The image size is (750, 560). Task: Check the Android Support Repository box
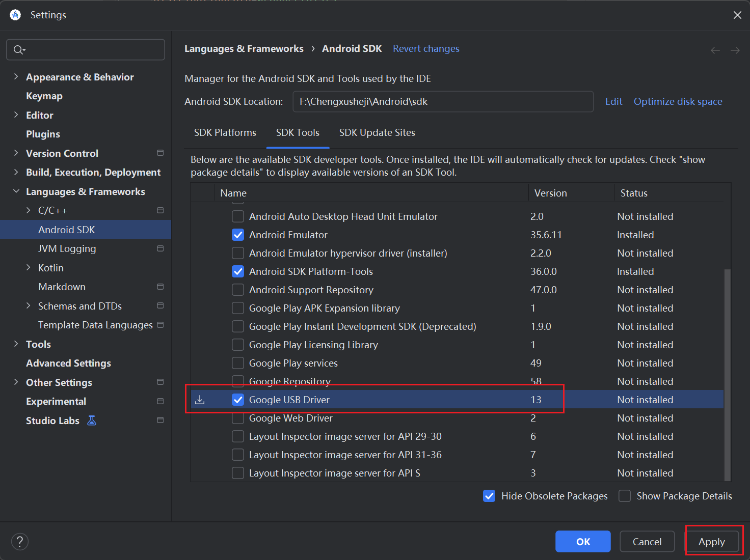coord(238,290)
